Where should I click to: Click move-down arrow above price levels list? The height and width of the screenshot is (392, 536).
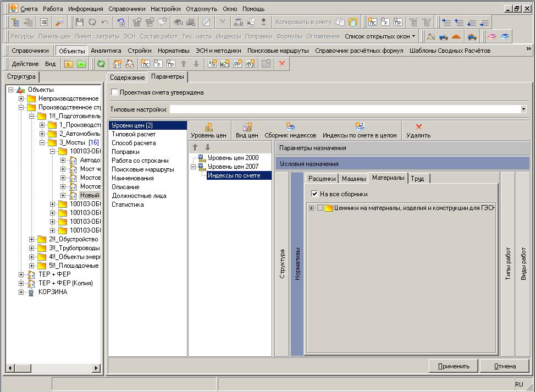207,148
